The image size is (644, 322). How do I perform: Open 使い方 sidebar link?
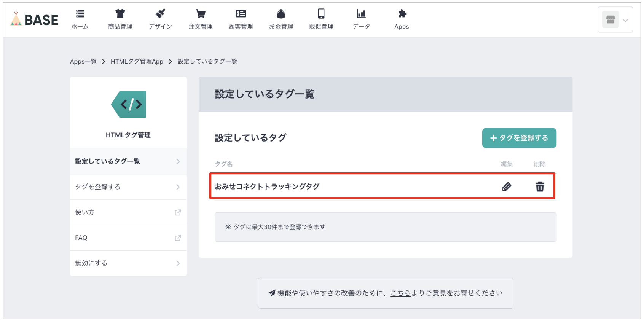[x=128, y=212]
